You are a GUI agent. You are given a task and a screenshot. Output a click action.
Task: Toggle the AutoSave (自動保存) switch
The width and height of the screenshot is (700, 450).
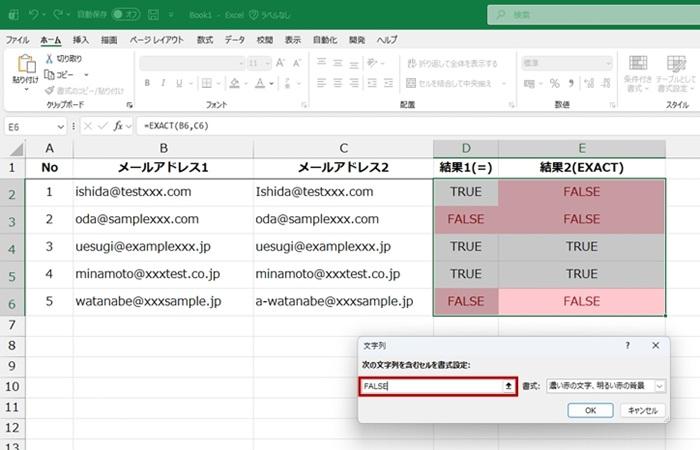point(125,15)
